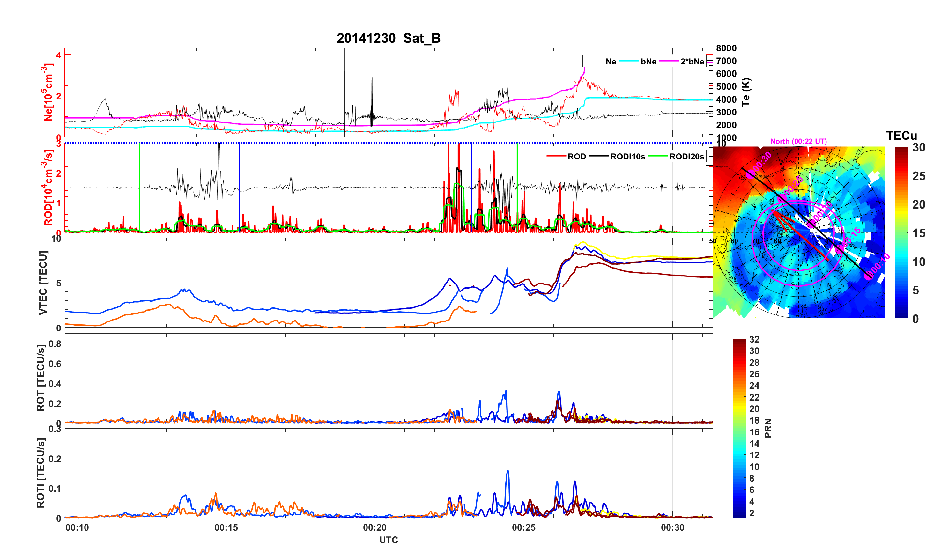Viewport: 926px width, 560px height.
Task: Click the '0.3' tick label on the ROTI axis
Action: [x=55, y=429]
